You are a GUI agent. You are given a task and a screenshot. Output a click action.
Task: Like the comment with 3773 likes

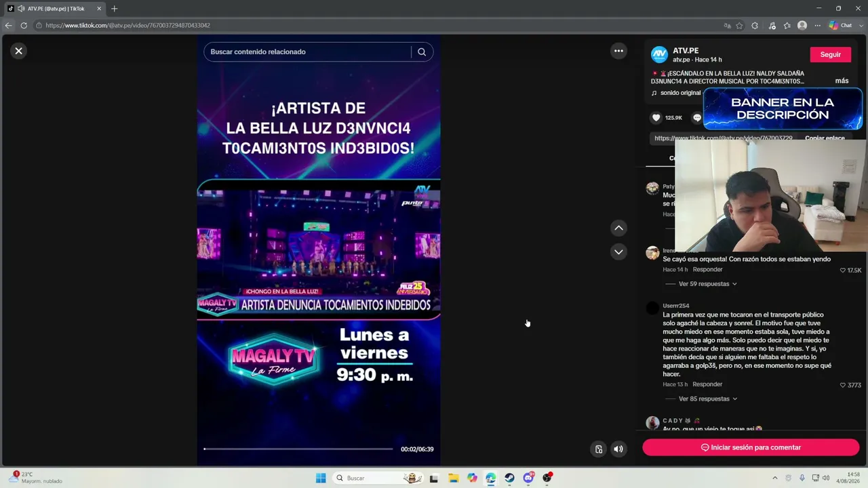[x=843, y=386]
